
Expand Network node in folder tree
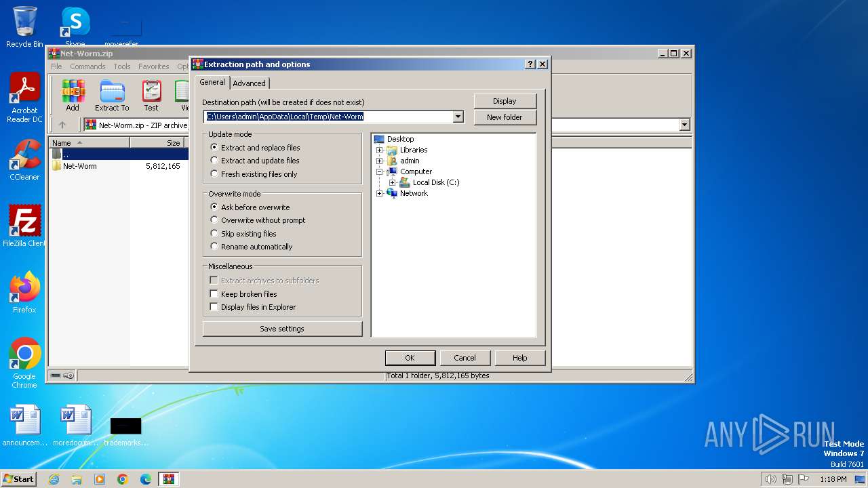(x=380, y=193)
